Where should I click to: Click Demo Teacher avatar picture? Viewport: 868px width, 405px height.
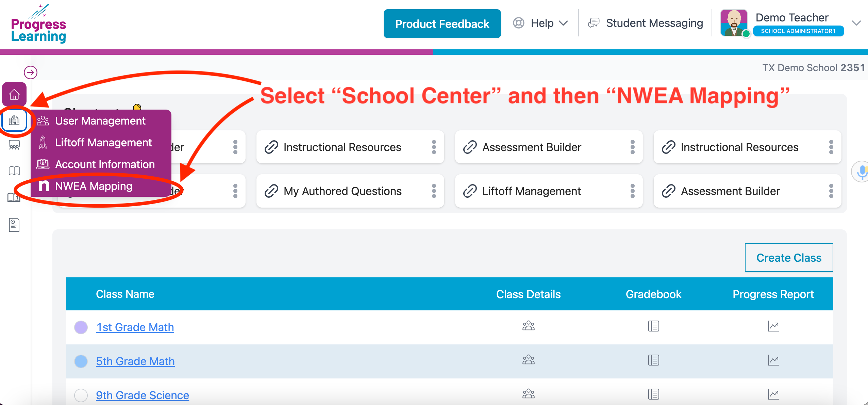point(734,23)
